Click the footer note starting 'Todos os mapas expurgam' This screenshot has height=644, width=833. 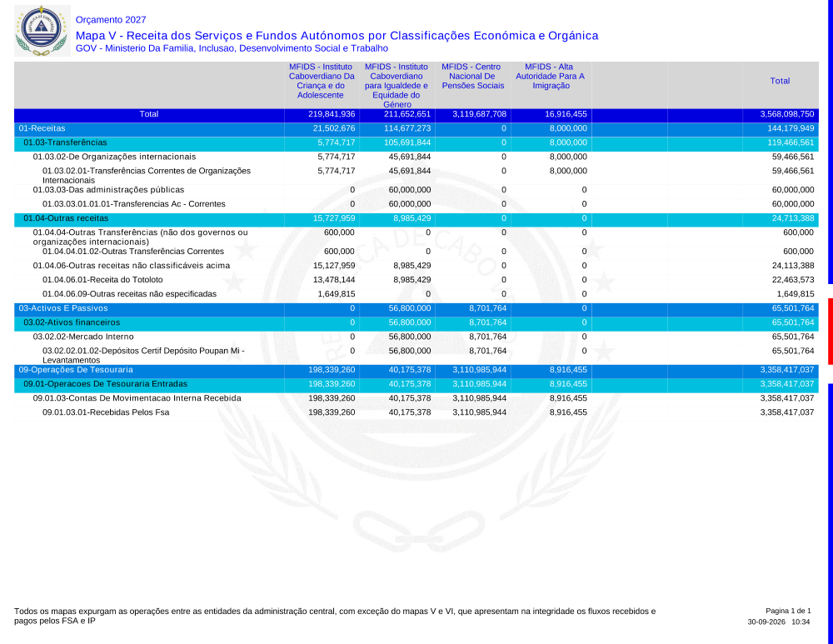point(335,616)
